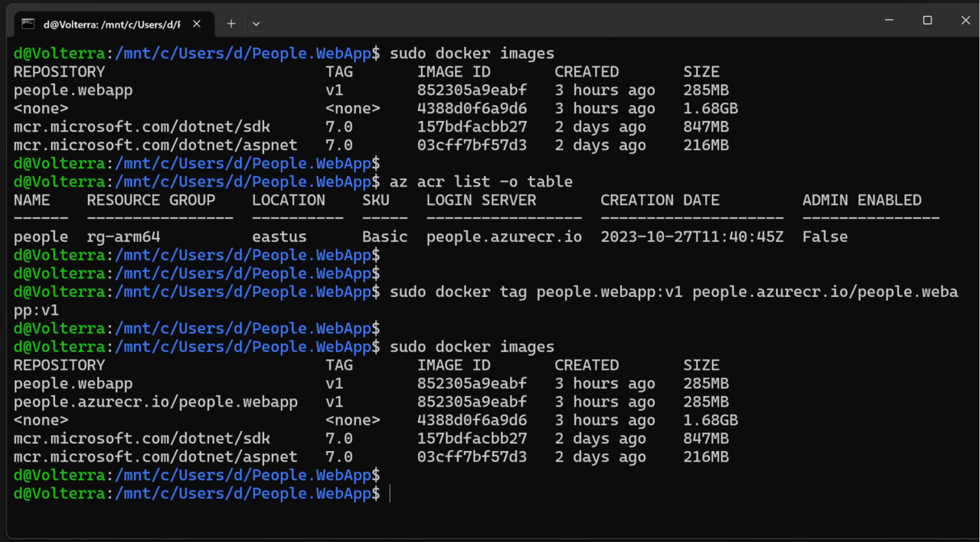Open a new terminal tab with the plus icon
This screenshot has width=980, height=542.
[230, 24]
